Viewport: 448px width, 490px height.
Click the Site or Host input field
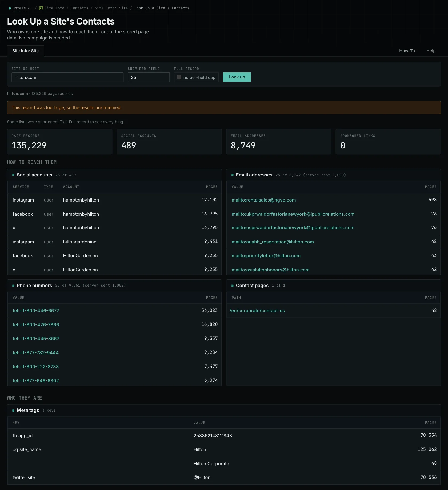pyautogui.click(x=67, y=77)
